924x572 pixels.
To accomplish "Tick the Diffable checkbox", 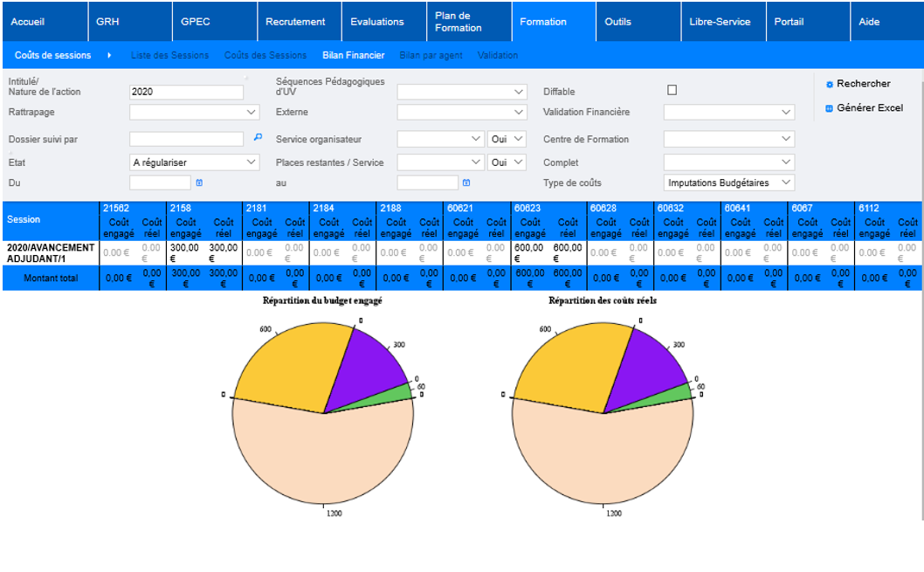I will (x=672, y=90).
